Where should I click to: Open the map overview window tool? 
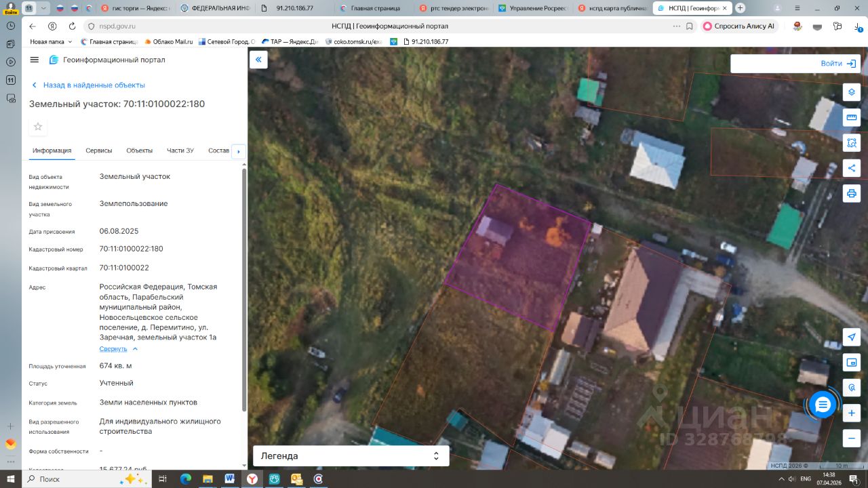click(x=852, y=363)
